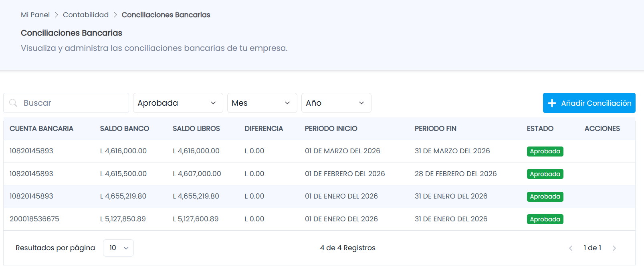Click the ESTADO column header
The height and width of the screenshot is (277, 644).
coord(540,128)
